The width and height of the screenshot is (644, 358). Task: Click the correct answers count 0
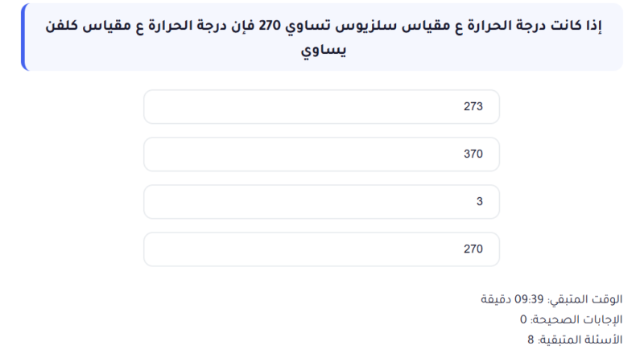tap(523, 319)
